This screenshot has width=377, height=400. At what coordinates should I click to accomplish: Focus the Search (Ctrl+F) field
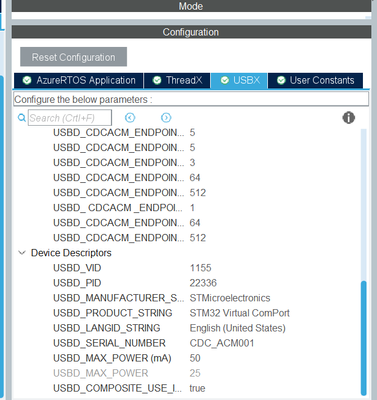[70, 118]
